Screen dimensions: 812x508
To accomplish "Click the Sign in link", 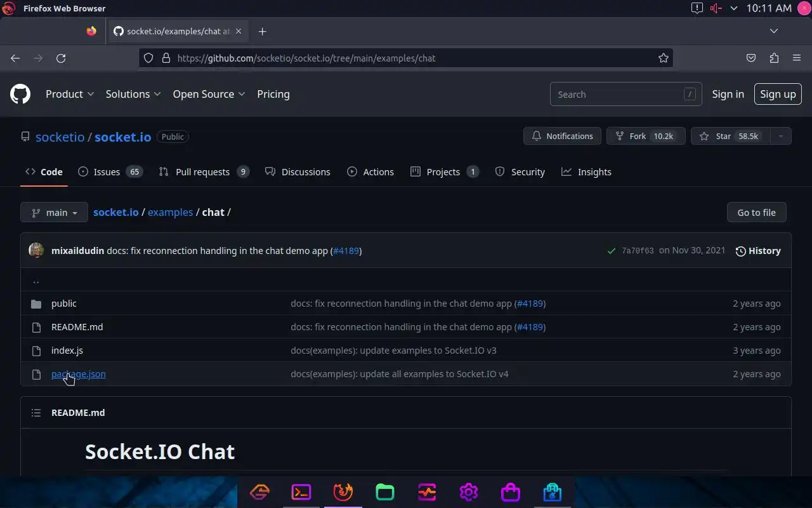I will 728,94.
